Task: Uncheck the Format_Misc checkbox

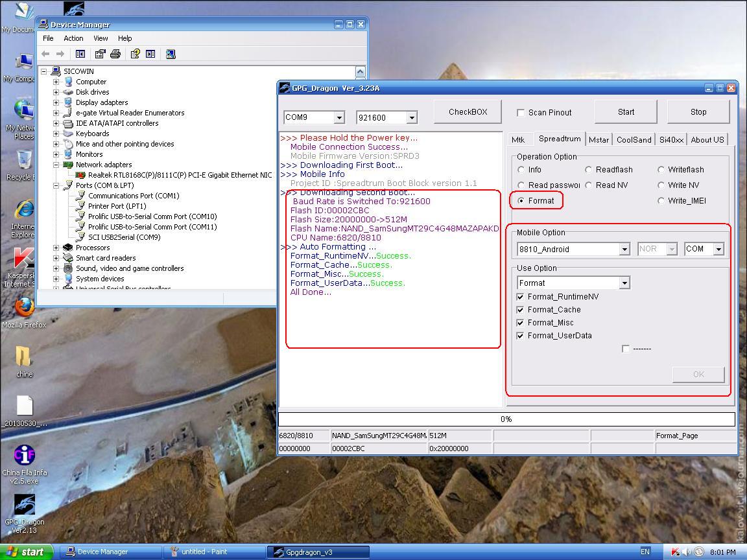Action: click(x=520, y=323)
